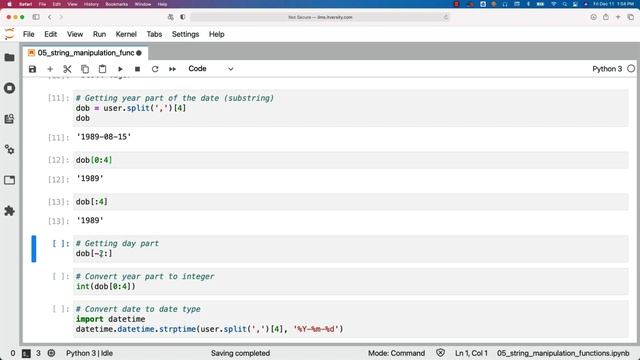
Task: Show Safari tab overview icon
Action: click(631, 17)
